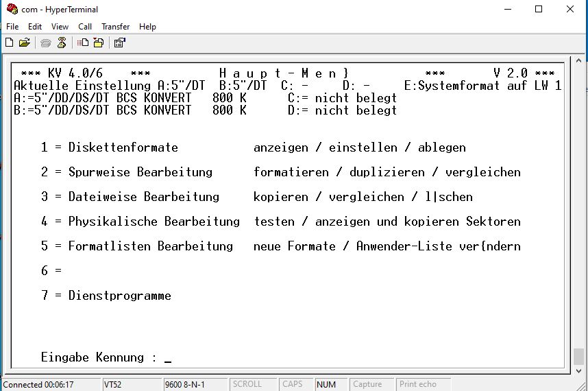Click the New connection toolbar icon
Image resolution: width=588 pixels, height=391 pixels.
[10, 43]
